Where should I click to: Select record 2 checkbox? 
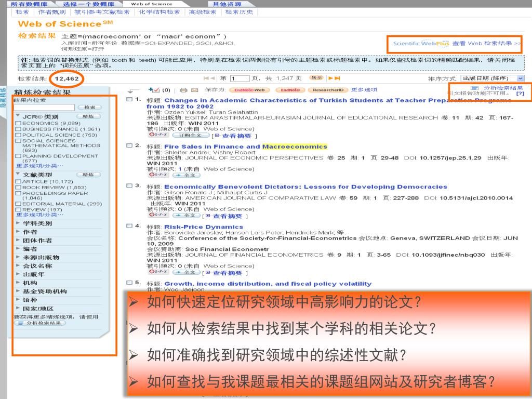[129, 145]
